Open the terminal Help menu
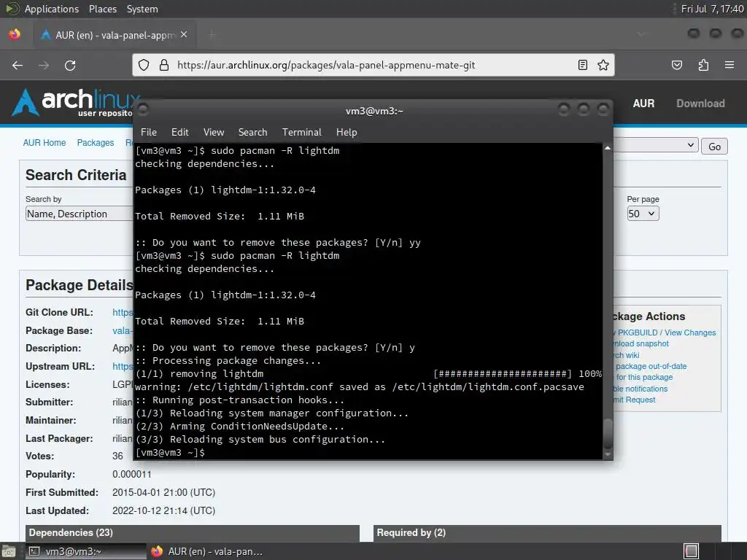 coord(347,133)
